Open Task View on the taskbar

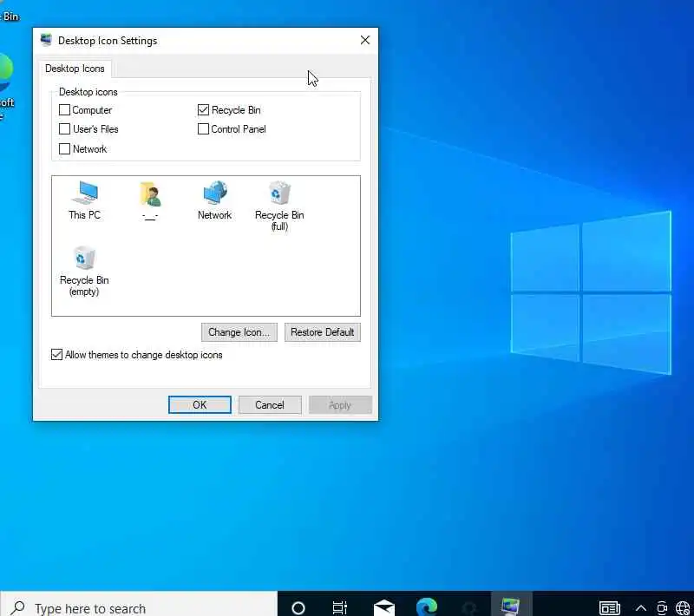(340, 608)
